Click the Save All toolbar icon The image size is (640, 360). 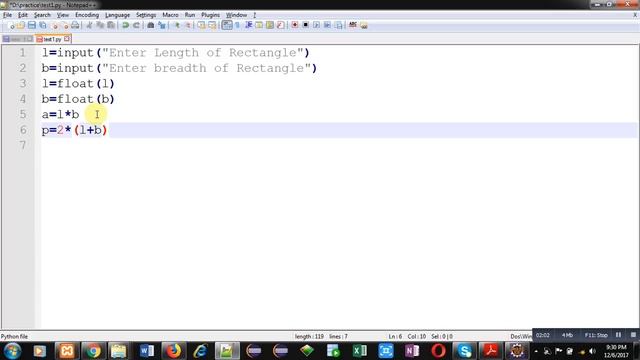(x=42, y=25)
